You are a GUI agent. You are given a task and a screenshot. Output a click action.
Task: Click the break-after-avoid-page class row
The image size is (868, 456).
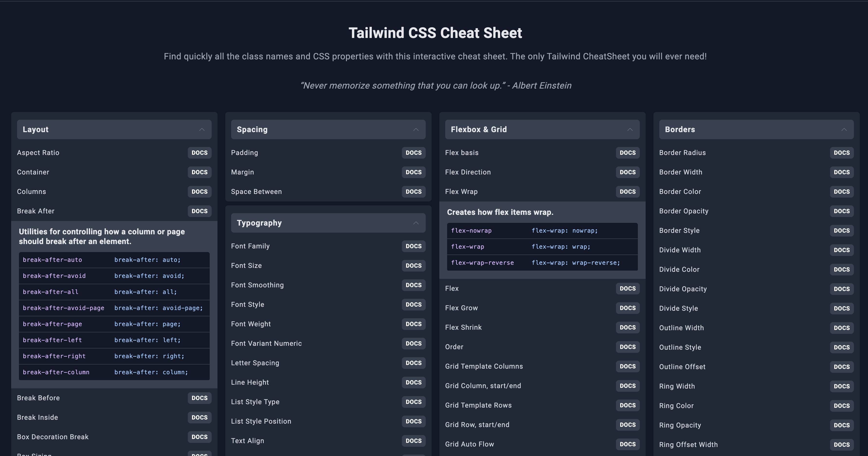click(64, 308)
